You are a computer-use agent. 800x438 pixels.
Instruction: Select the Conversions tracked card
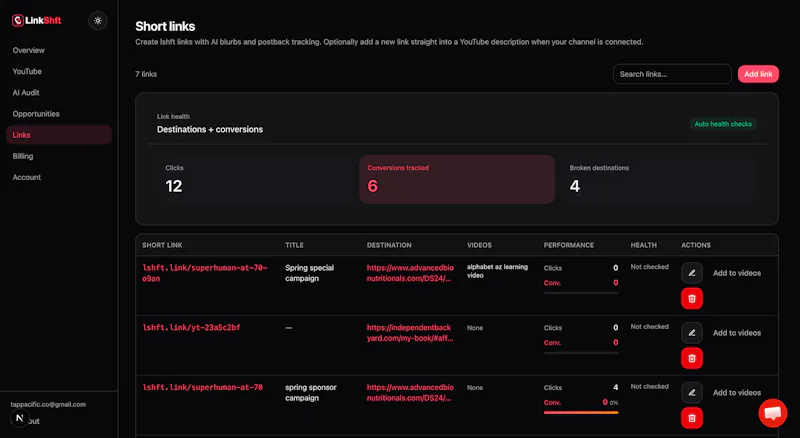click(457, 179)
